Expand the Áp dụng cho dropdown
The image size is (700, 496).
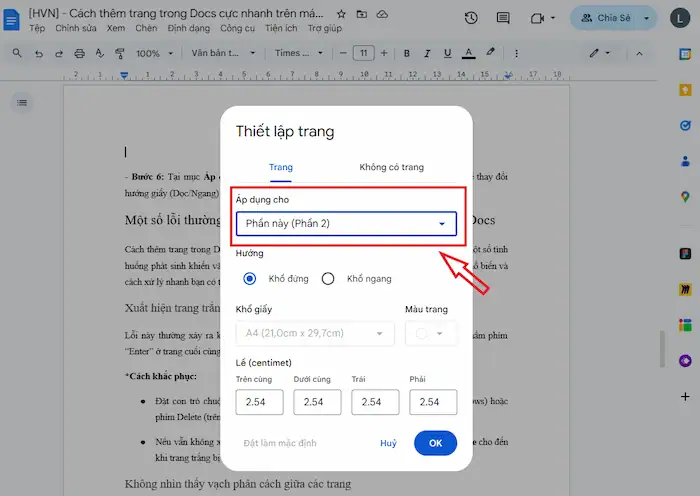[x=346, y=223]
